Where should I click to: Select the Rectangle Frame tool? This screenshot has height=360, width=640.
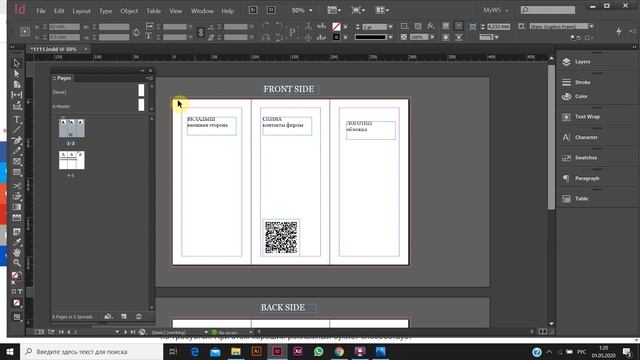pos(16,162)
